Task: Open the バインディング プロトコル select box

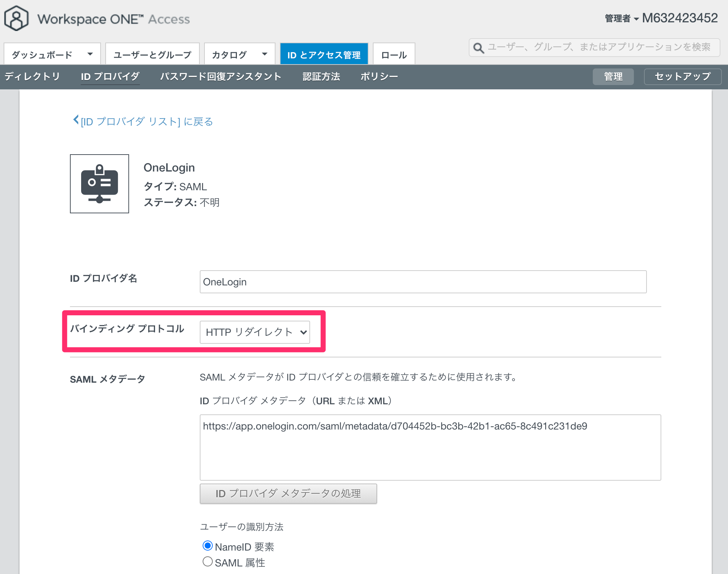Action: tap(255, 332)
